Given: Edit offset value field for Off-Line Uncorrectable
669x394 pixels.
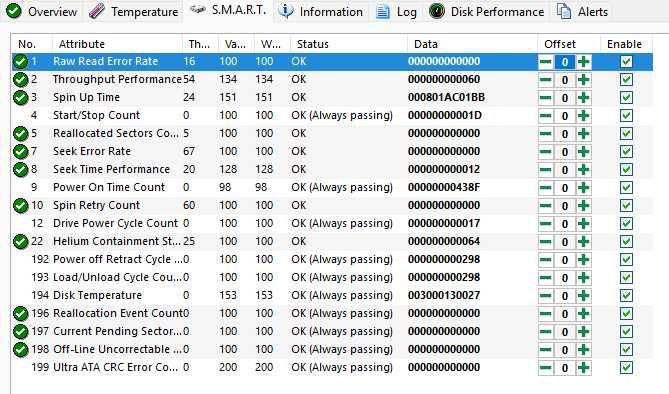Looking at the screenshot, I should coord(564,350).
